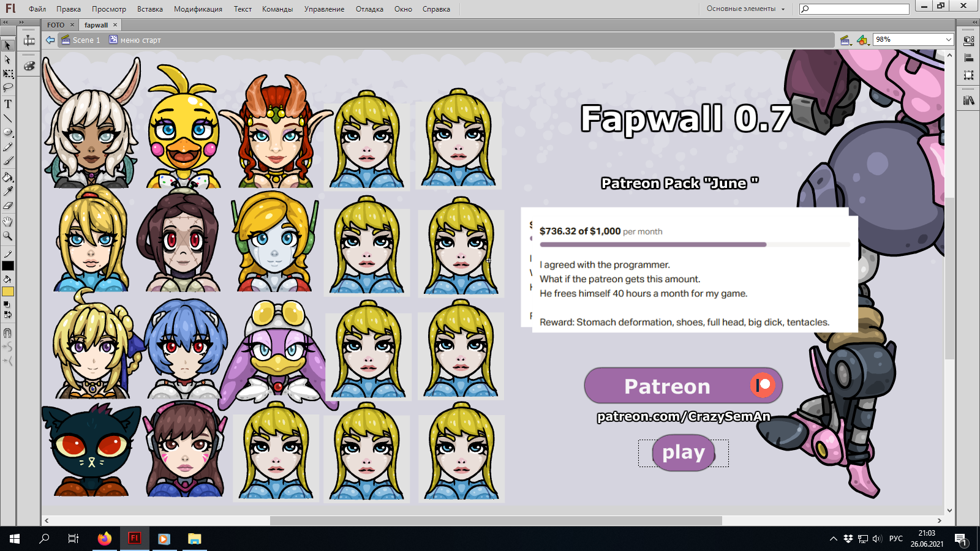The height and width of the screenshot is (551, 980).
Task: Open the Команды menu
Action: click(277, 9)
